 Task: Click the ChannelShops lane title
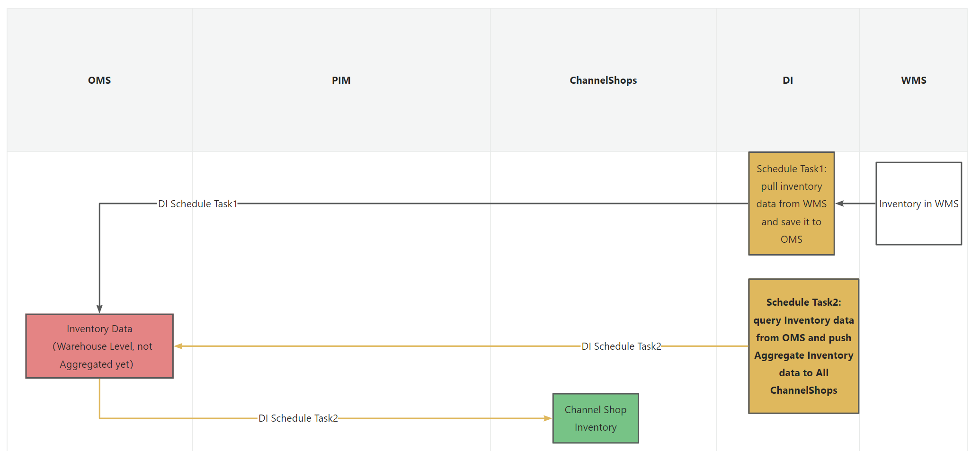pos(603,80)
